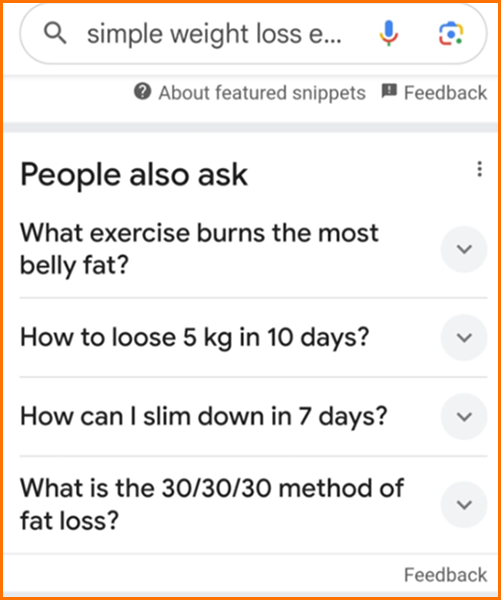Click Feedback link at bottom of panel
Image resolution: width=501 pixels, height=600 pixels.
pos(446,575)
